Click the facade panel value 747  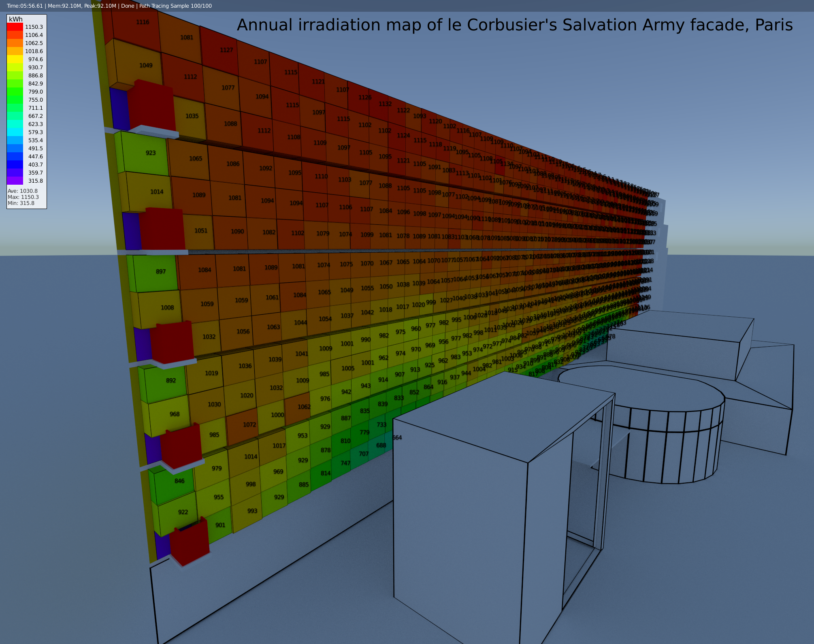coord(345,463)
